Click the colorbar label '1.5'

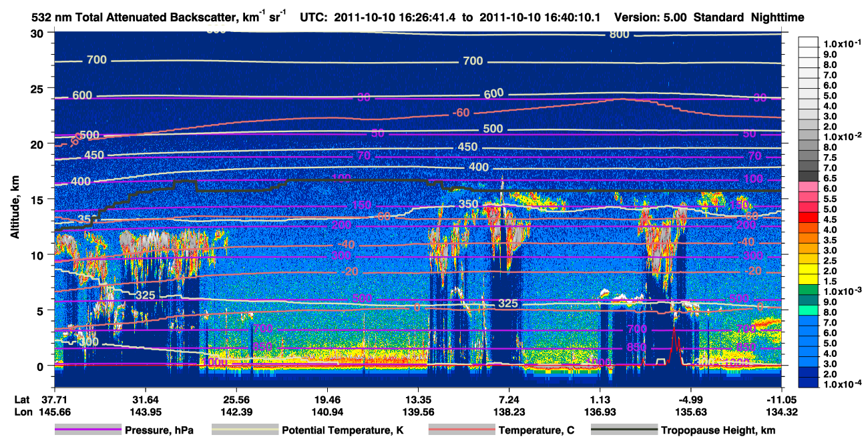click(830, 282)
